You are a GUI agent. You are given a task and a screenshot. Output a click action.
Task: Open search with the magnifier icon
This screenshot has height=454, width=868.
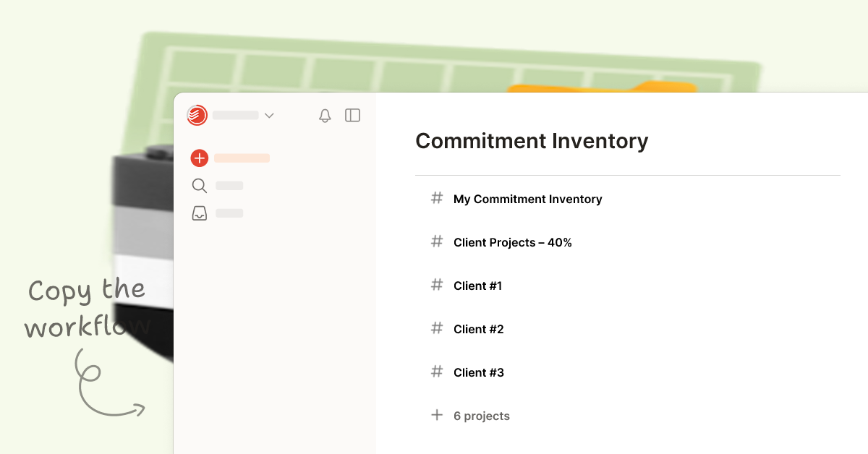(x=199, y=186)
